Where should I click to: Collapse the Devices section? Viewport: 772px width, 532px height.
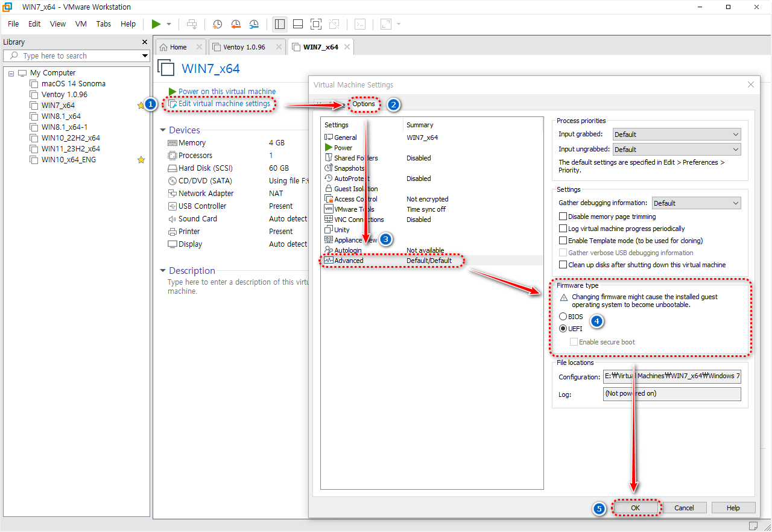[163, 130]
